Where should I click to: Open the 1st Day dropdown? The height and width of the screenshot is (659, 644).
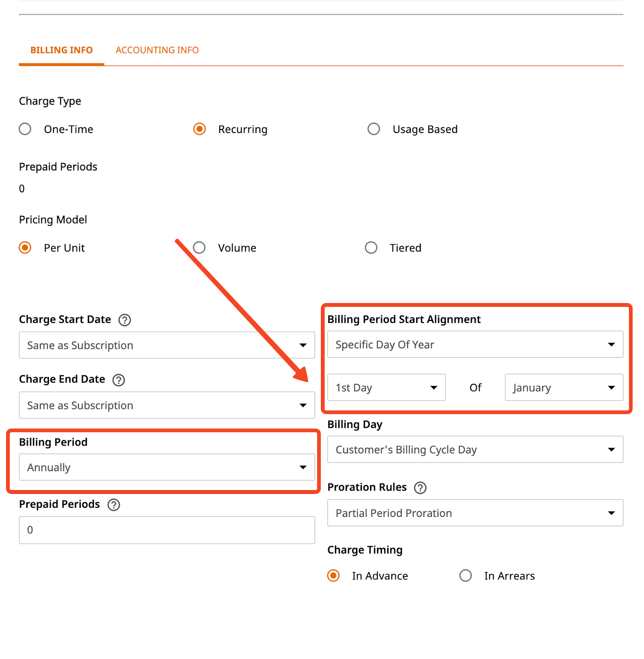[x=386, y=388]
